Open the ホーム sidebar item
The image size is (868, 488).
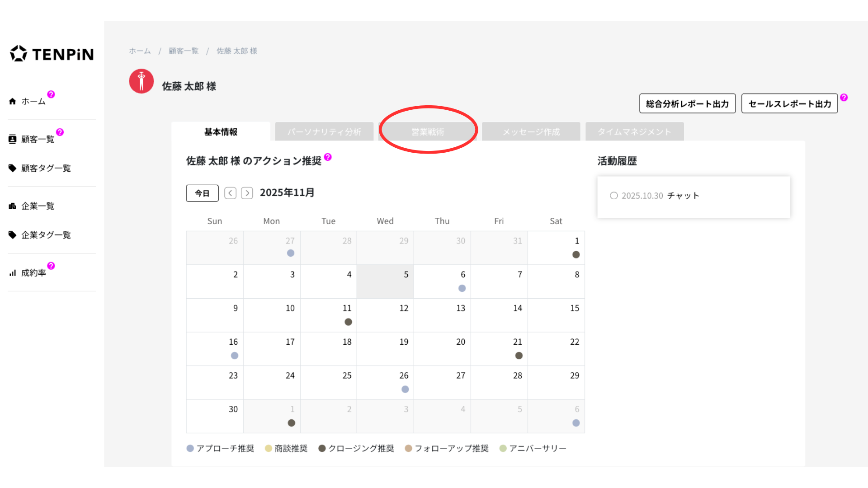click(x=33, y=101)
